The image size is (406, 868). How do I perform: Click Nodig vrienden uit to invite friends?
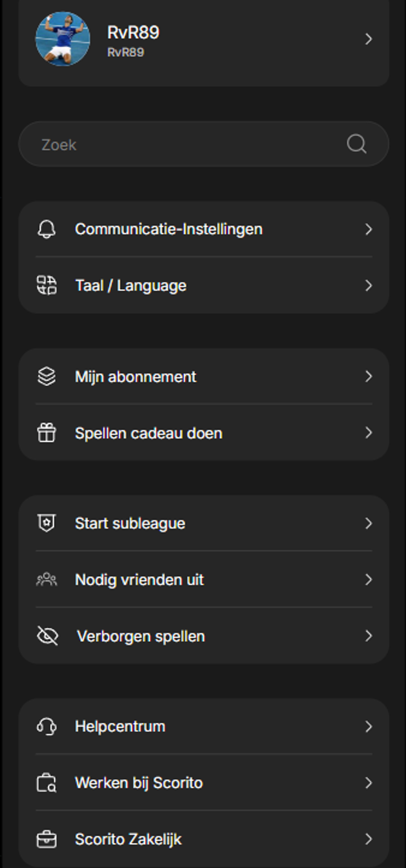(x=139, y=579)
